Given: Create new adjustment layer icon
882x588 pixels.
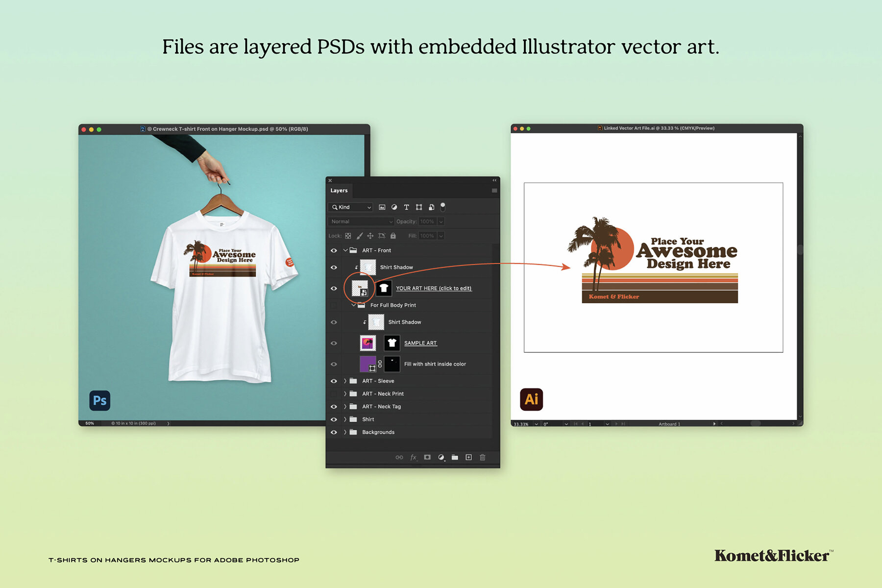Looking at the screenshot, I should click(x=441, y=457).
